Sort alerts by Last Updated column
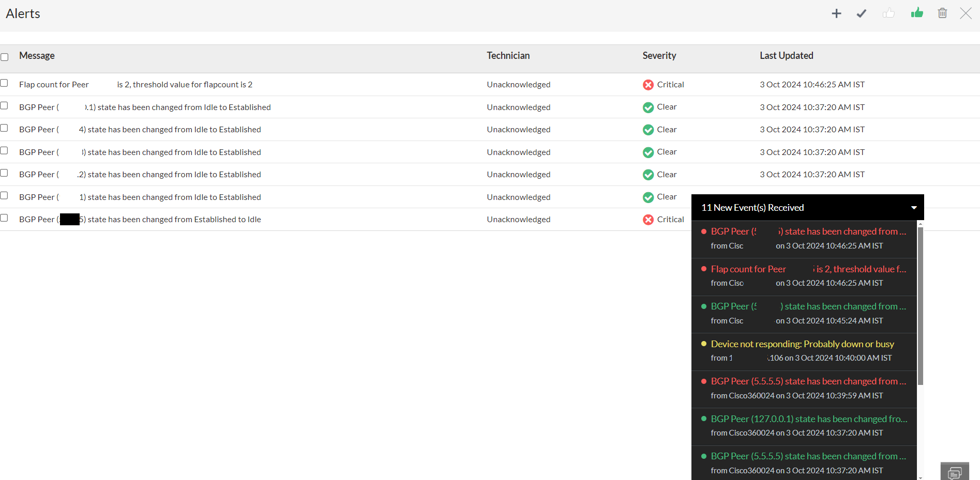The height and width of the screenshot is (480, 980). coord(786,55)
